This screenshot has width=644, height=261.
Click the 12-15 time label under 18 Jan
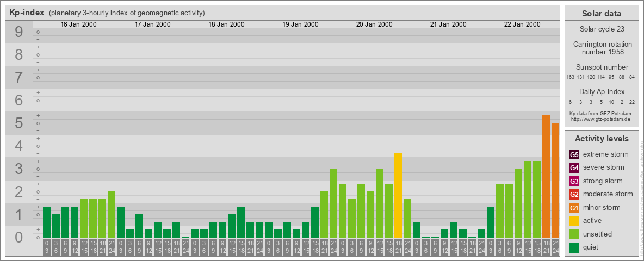click(232, 247)
